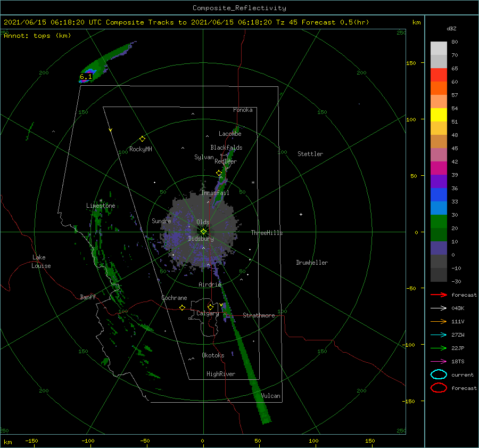Viewport: 479px width, 448px height.
Task: Click the Composite_Reflectivity title
Action: coord(239,8)
